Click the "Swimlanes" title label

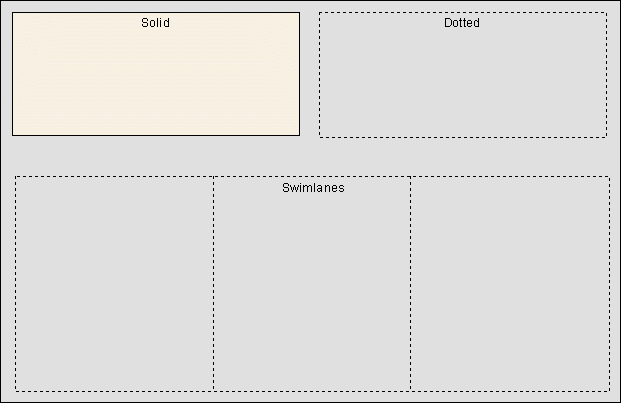pyautogui.click(x=313, y=188)
